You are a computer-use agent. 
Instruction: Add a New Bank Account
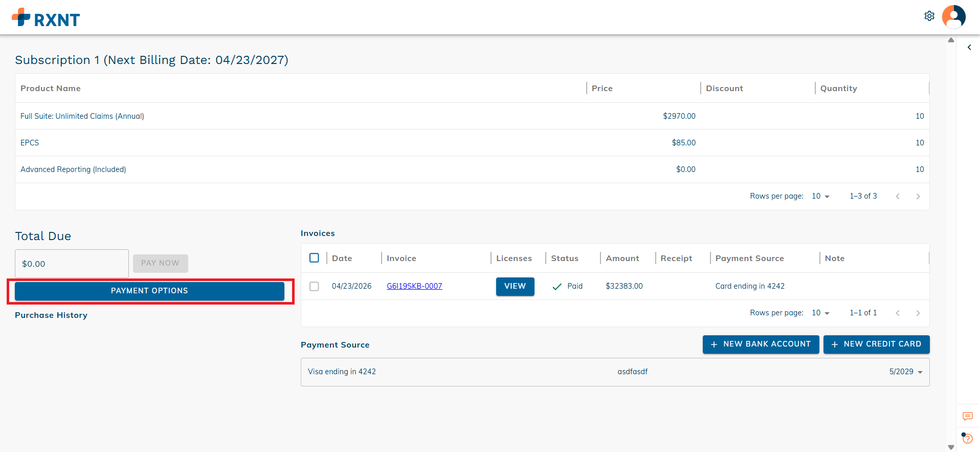[761, 345]
